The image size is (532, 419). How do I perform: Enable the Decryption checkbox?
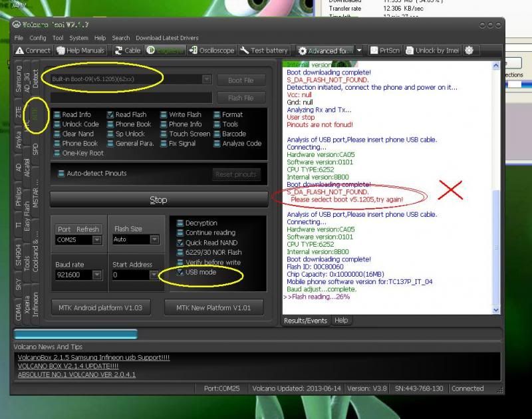pyautogui.click(x=180, y=223)
